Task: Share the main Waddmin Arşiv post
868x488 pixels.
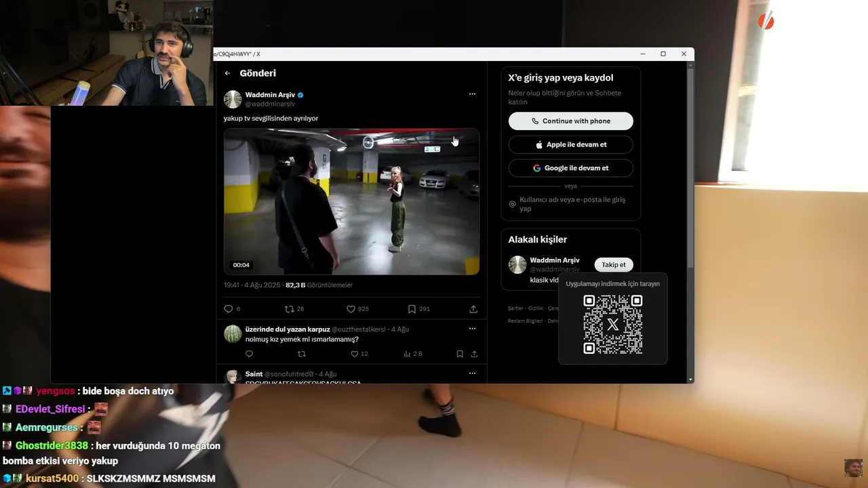Action: click(473, 309)
